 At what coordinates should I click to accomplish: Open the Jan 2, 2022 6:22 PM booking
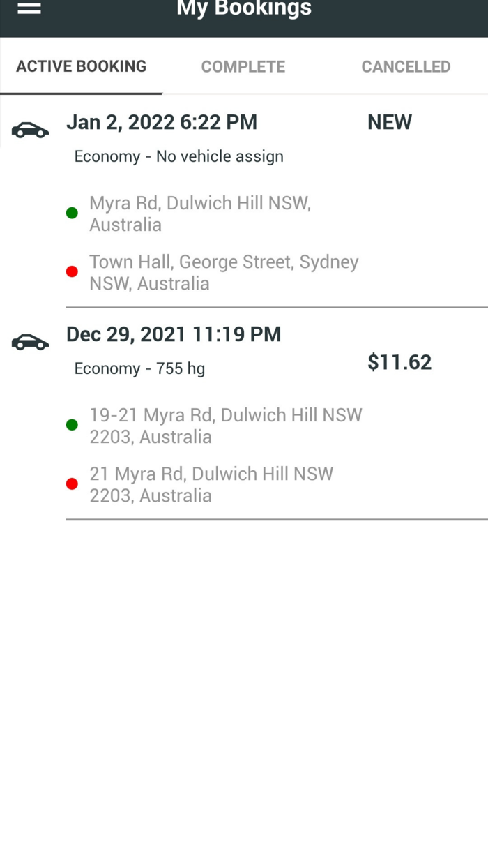(162, 122)
